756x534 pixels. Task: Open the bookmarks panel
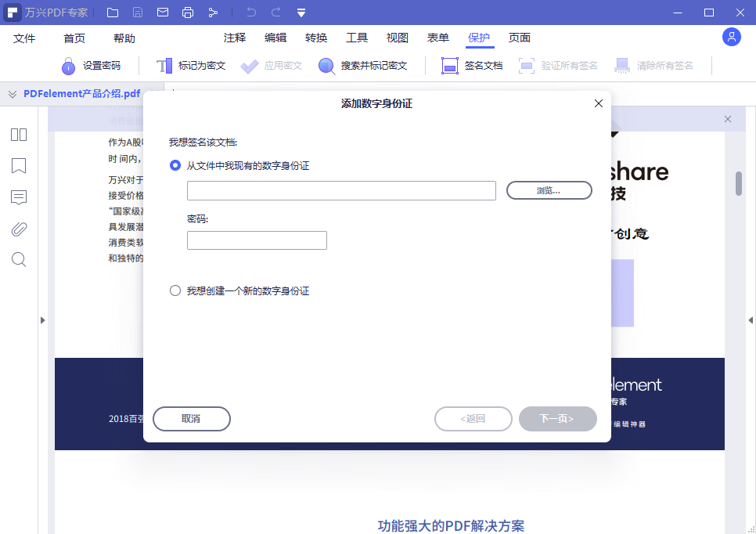coord(18,166)
